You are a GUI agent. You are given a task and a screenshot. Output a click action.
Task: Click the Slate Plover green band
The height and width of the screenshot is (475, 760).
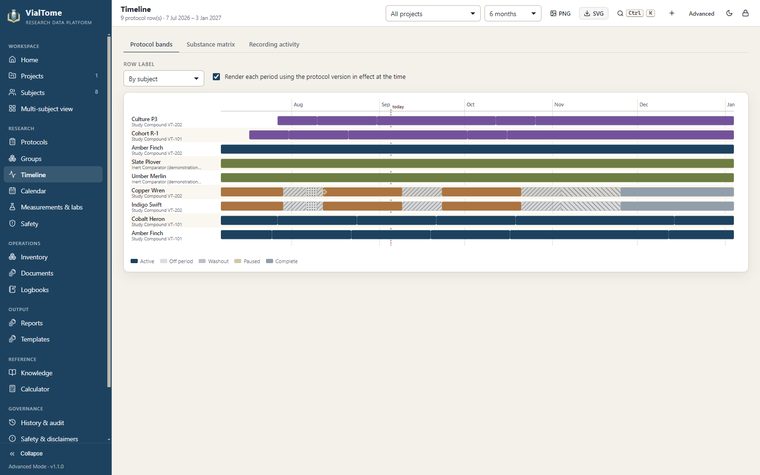(x=477, y=163)
